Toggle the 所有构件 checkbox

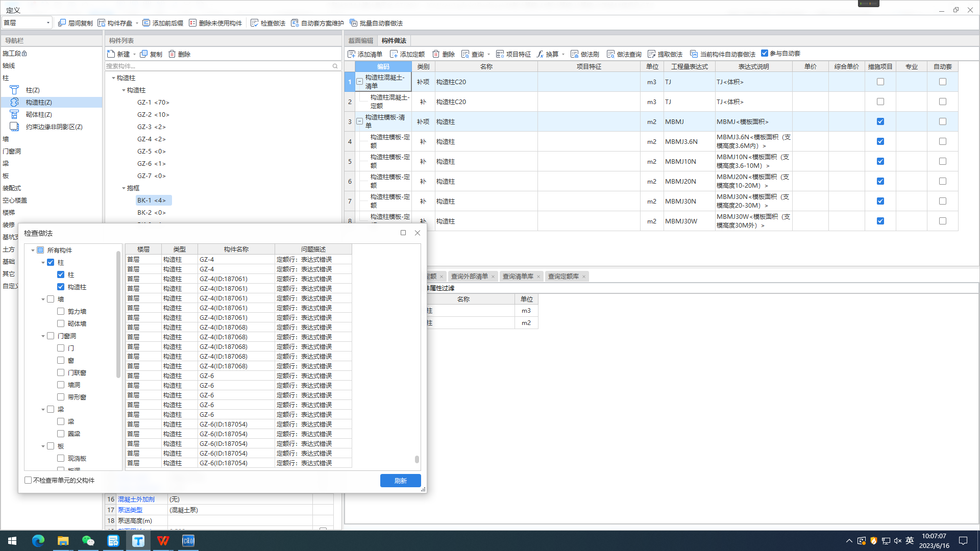(x=40, y=250)
